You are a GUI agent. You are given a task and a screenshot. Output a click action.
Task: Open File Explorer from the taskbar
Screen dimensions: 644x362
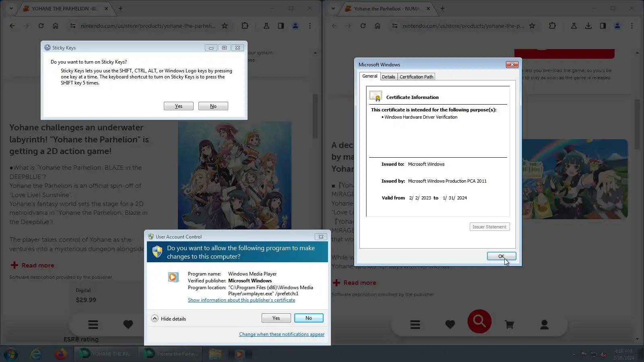point(215,354)
